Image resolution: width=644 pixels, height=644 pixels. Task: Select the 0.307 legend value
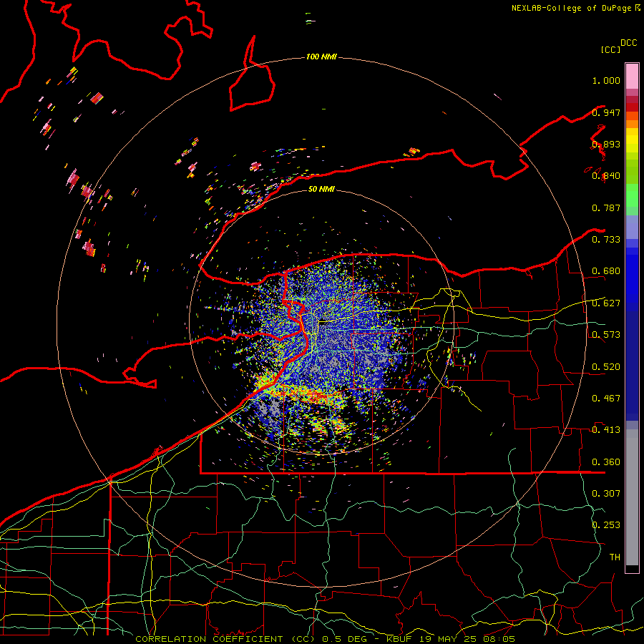pos(606,493)
